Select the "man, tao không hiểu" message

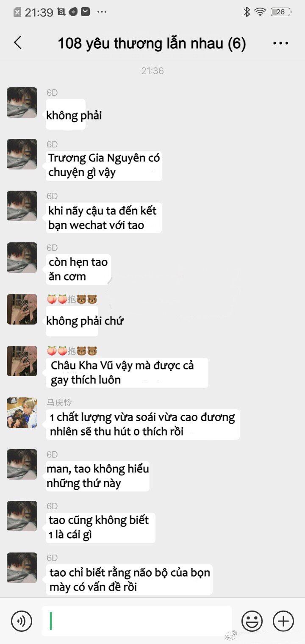tap(97, 476)
